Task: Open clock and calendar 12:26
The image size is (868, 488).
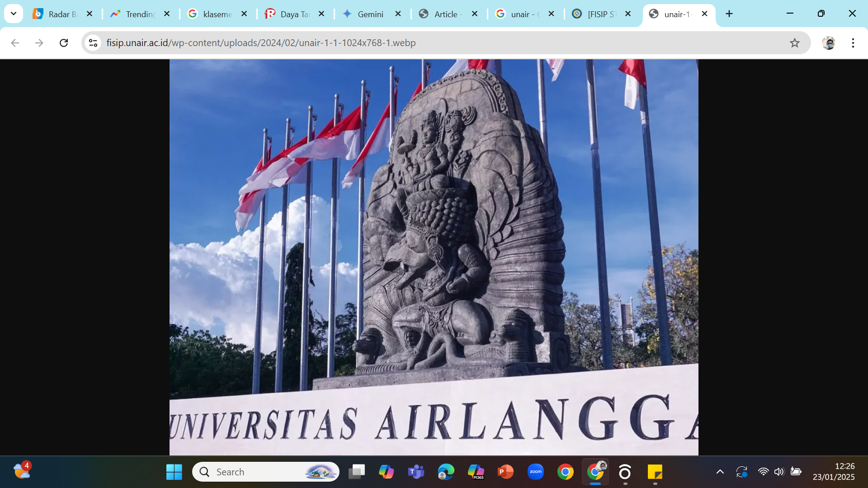Action: (834, 472)
